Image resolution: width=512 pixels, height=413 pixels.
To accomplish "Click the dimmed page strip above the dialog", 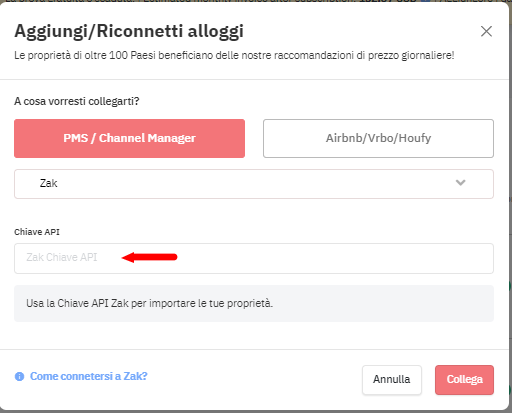I will 256,1.
